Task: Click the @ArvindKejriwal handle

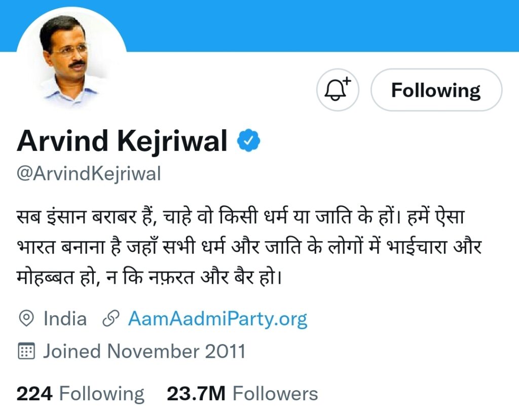Action: click(89, 174)
